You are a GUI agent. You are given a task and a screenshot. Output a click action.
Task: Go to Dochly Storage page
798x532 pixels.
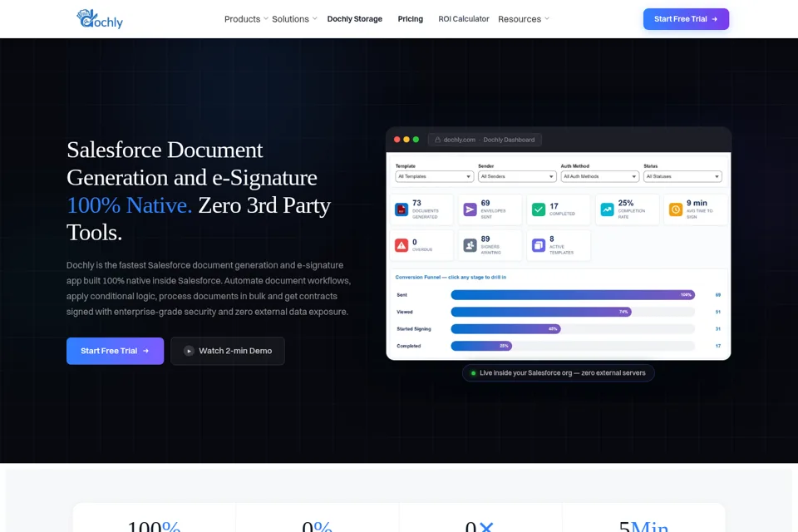tap(355, 19)
